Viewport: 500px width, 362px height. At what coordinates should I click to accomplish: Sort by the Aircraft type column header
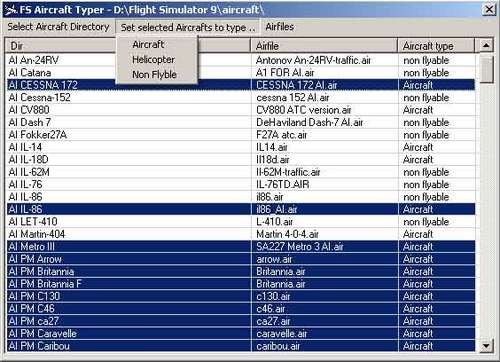[x=436, y=46]
